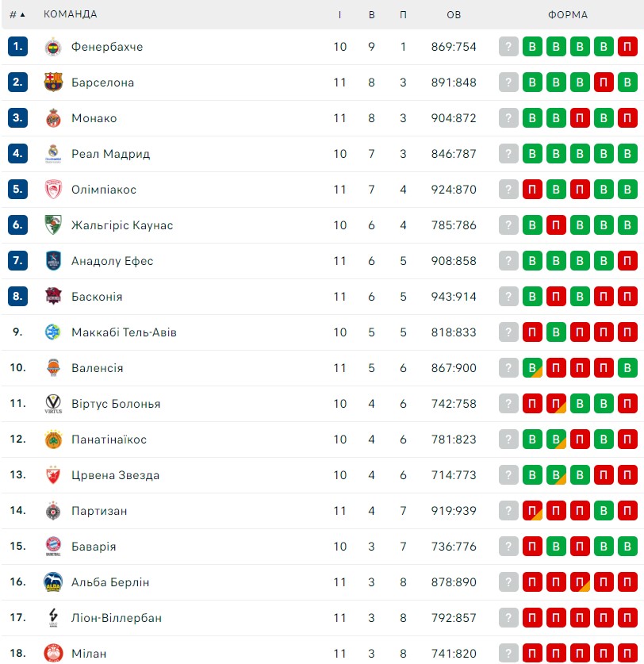
Task: Click the Баварія club crest
Action: tap(53, 547)
